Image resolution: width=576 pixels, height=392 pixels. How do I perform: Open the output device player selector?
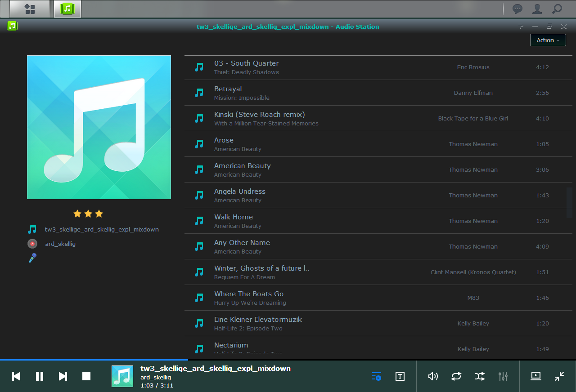tap(536, 376)
